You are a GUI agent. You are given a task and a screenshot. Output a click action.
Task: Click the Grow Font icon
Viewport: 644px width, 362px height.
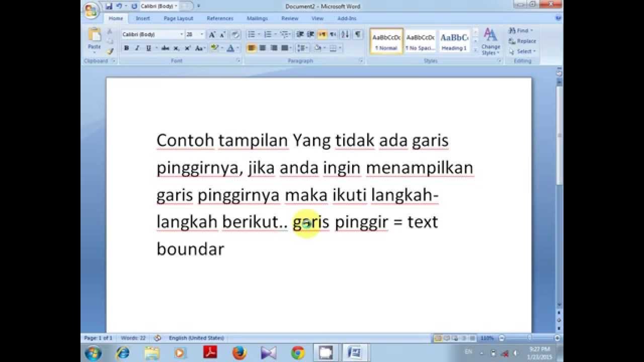pyautogui.click(x=212, y=35)
